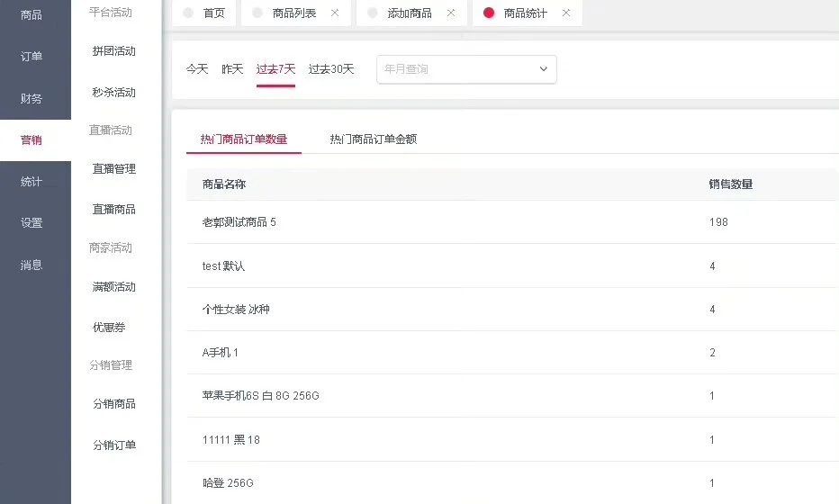Open 订单 section in sidebar

click(32, 57)
